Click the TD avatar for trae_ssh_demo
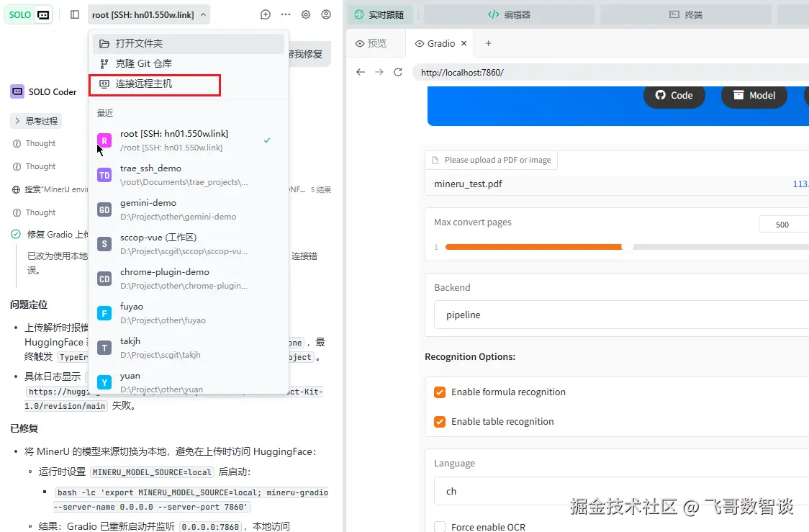This screenshot has height=532, width=809. 104,175
